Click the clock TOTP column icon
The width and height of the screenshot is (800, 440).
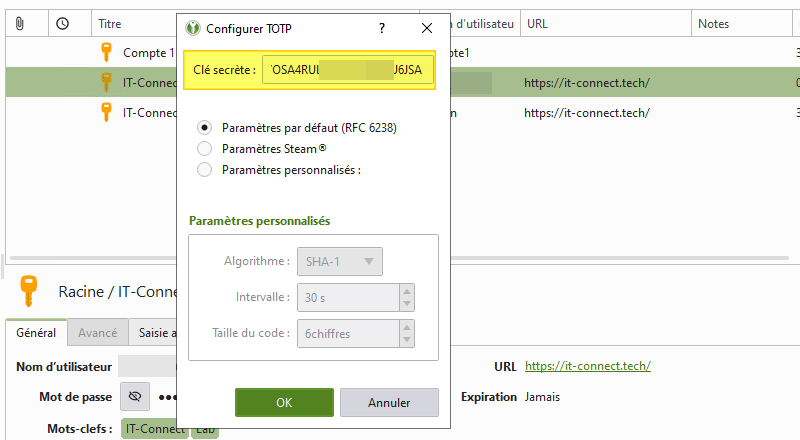point(63,23)
